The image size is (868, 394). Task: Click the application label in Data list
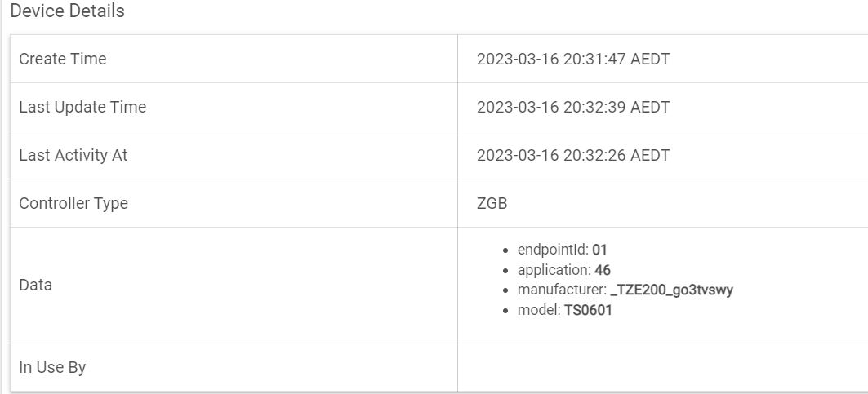coord(553,269)
